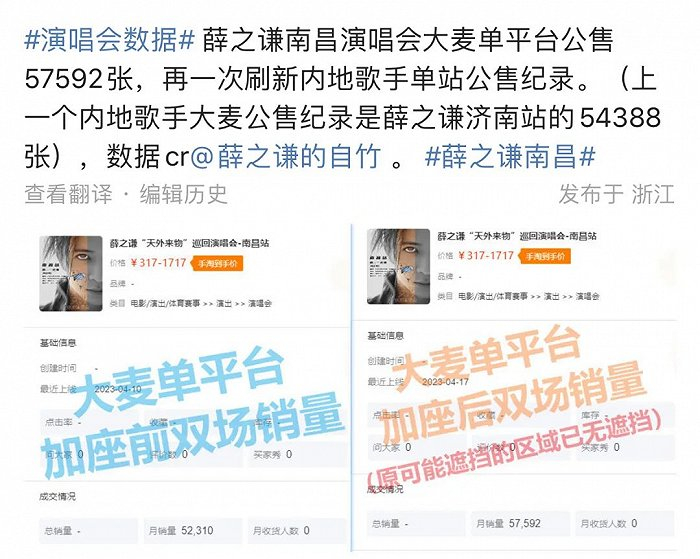The height and width of the screenshot is (559, 700).
Task: Click the 查看翻译 translation link
Action: point(68,194)
